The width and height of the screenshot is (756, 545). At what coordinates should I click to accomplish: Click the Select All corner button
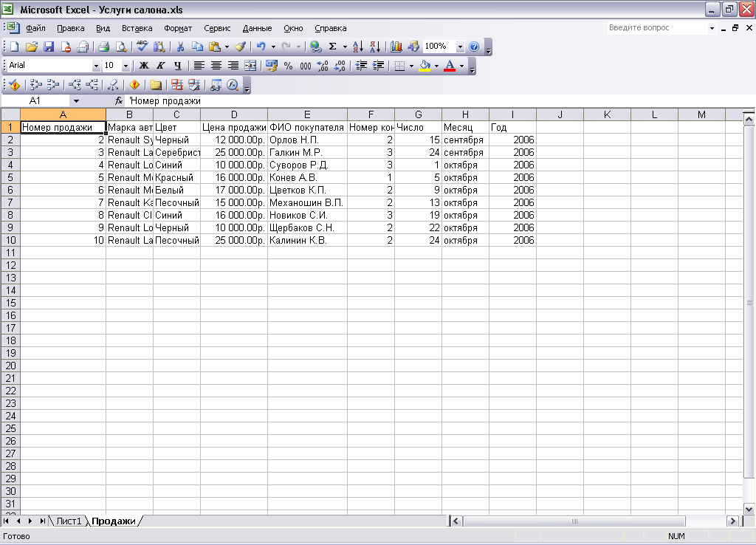pos(10,114)
